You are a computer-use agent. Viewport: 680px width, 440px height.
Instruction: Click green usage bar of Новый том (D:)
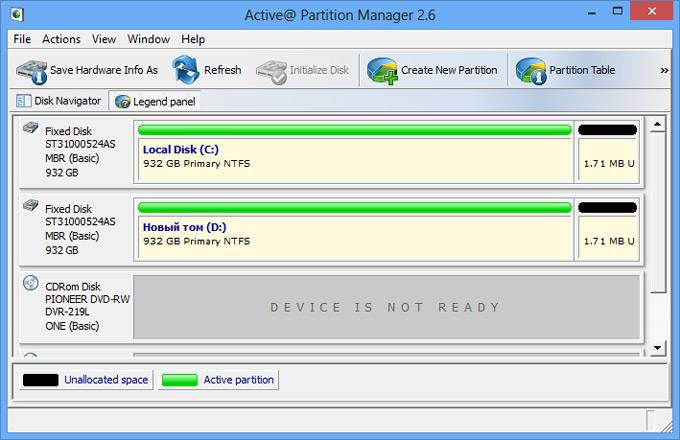[355, 208]
